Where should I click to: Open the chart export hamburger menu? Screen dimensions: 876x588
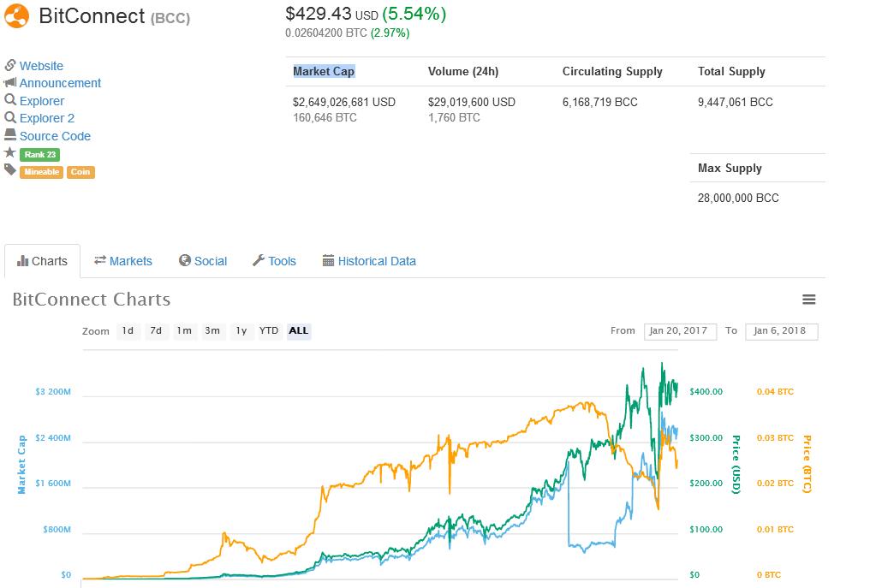point(809,300)
